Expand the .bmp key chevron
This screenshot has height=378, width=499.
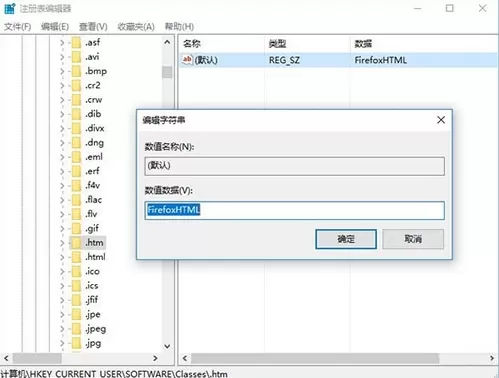click(x=62, y=71)
